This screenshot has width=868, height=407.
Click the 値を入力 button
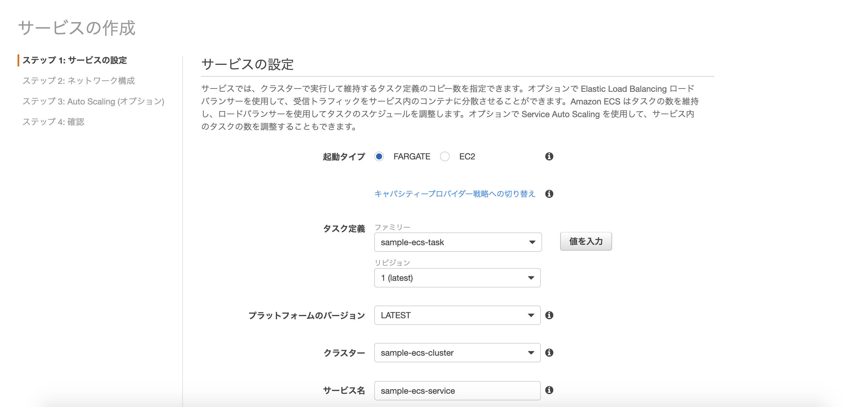coord(586,242)
